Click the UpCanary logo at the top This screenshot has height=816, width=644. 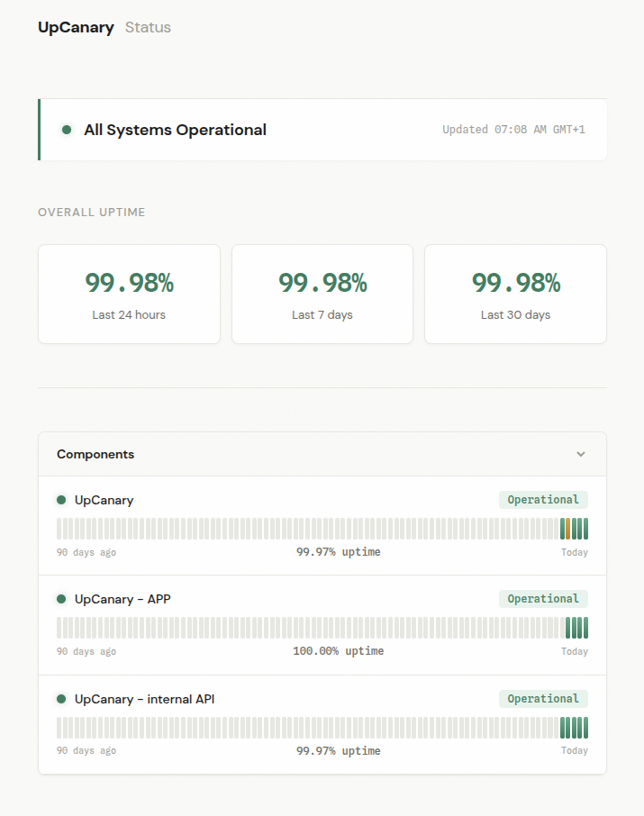(x=76, y=27)
